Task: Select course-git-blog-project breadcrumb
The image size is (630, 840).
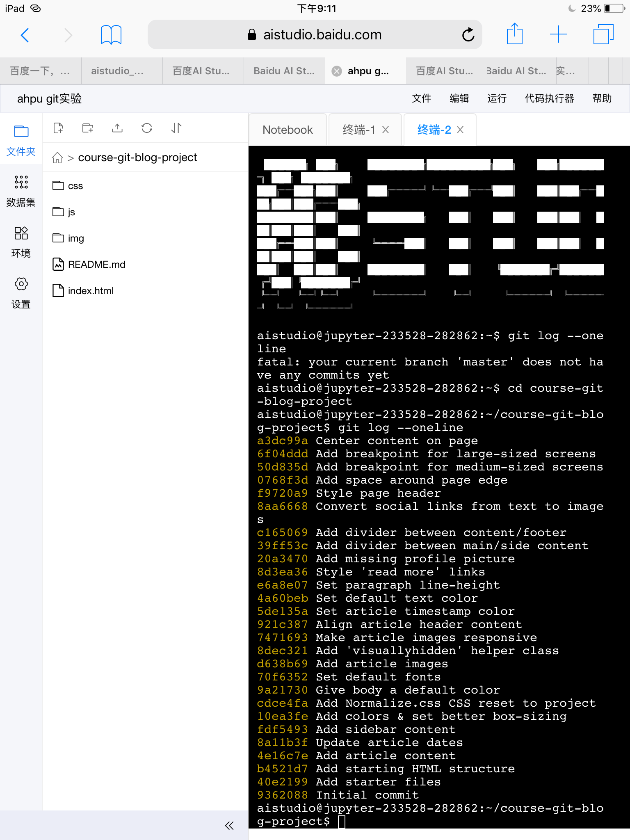Action: pyautogui.click(x=137, y=157)
